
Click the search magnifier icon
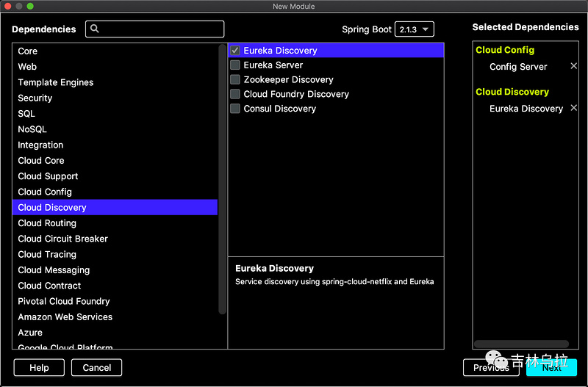pos(95,29)
